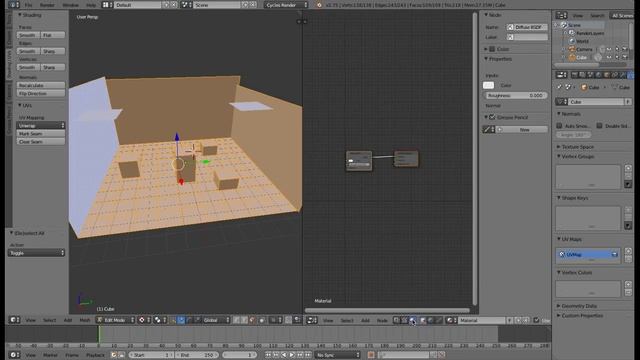Enable the Auto Smooth checkbox
The image size is (640, 360).
point(559,126)
